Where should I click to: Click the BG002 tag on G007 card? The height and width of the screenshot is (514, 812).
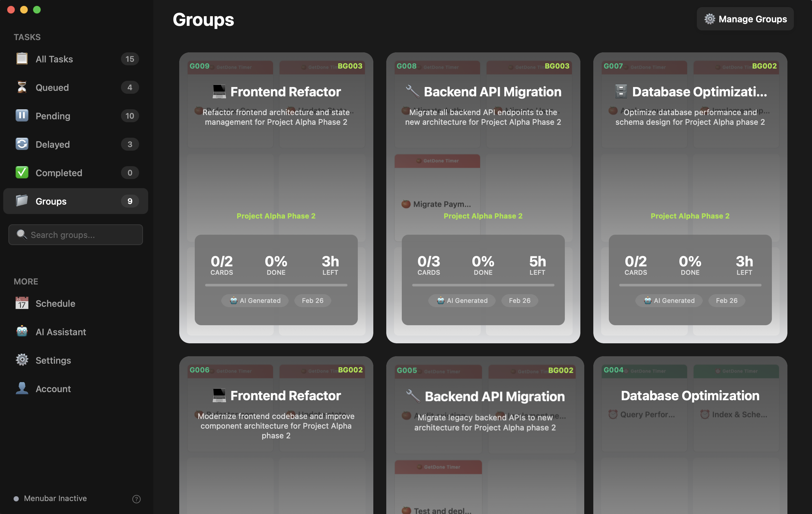tap(764, 66)
